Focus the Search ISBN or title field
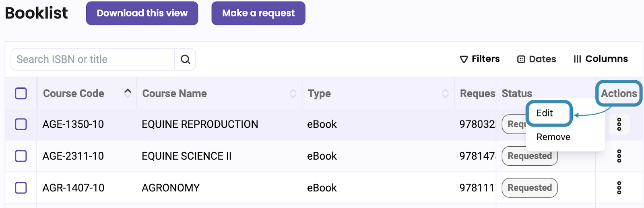The image size is (644, 208). [93, 59]
